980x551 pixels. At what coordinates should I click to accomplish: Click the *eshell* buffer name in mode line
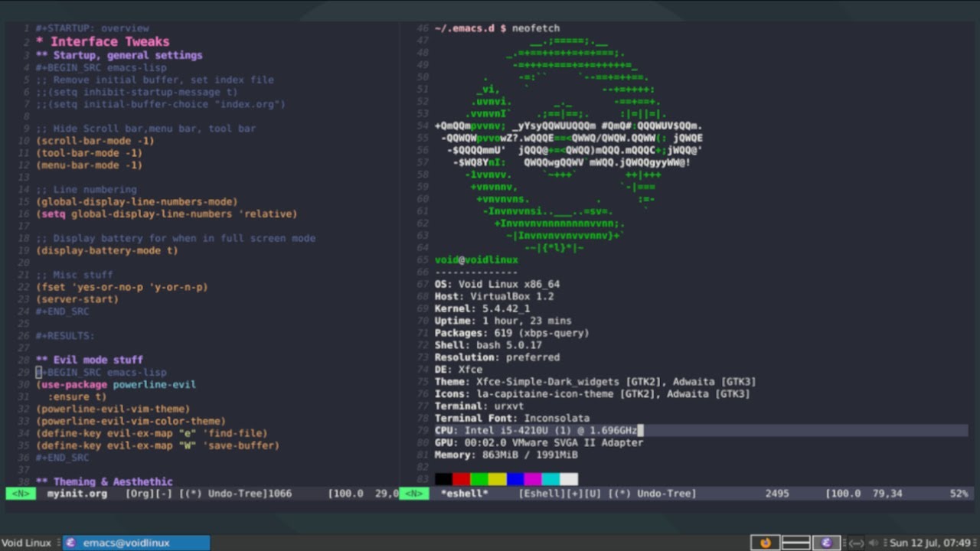[x=465, y=494]
